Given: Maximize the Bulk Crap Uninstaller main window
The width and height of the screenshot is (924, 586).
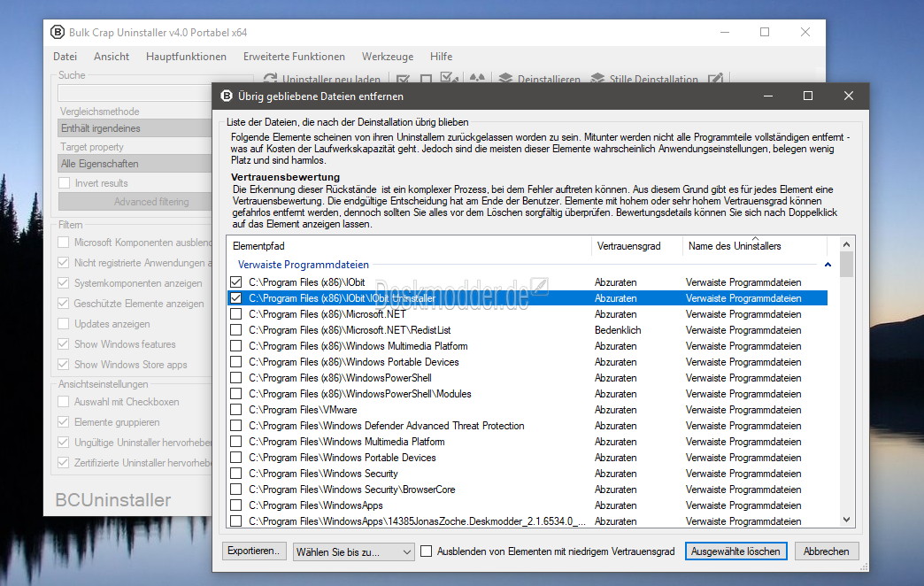Looking at the screenshot, I should 765,32.
